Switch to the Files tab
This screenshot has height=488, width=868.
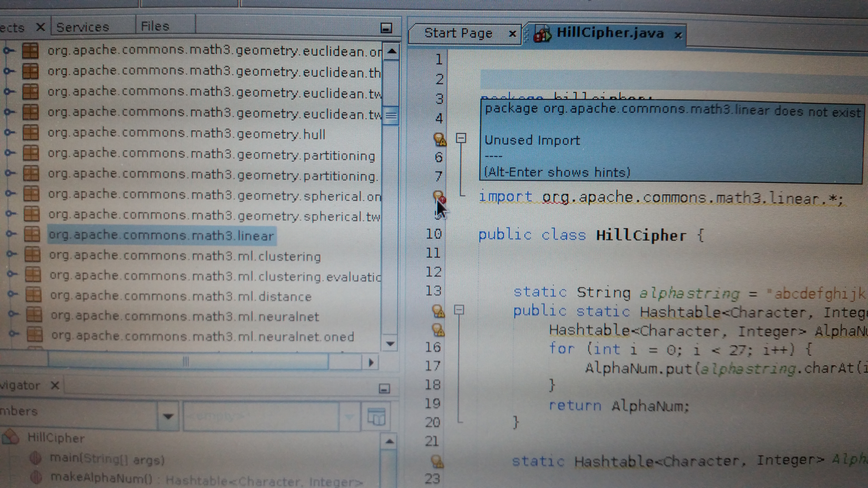(x=155, y=26)
